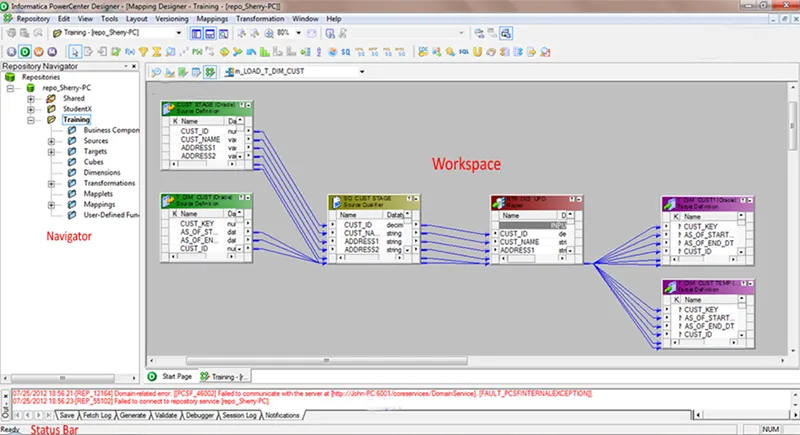Toggle the highlighted icon in the top-right toolbar
This screenshot has width=800, height=435.
[x=506, y=33]
